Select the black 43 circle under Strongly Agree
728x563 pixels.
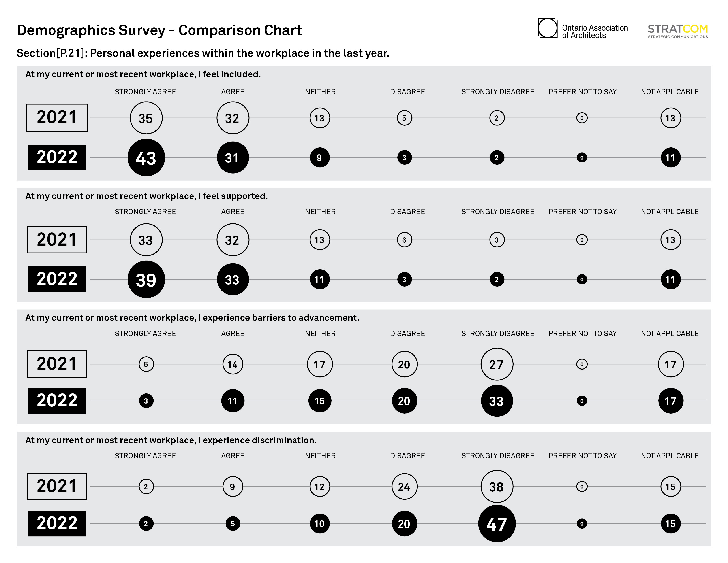point(146,157)
